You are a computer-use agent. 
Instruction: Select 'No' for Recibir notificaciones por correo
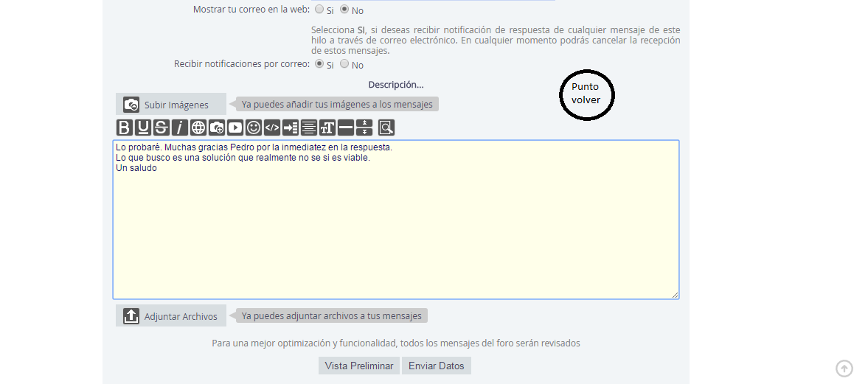tap(344, 64)
